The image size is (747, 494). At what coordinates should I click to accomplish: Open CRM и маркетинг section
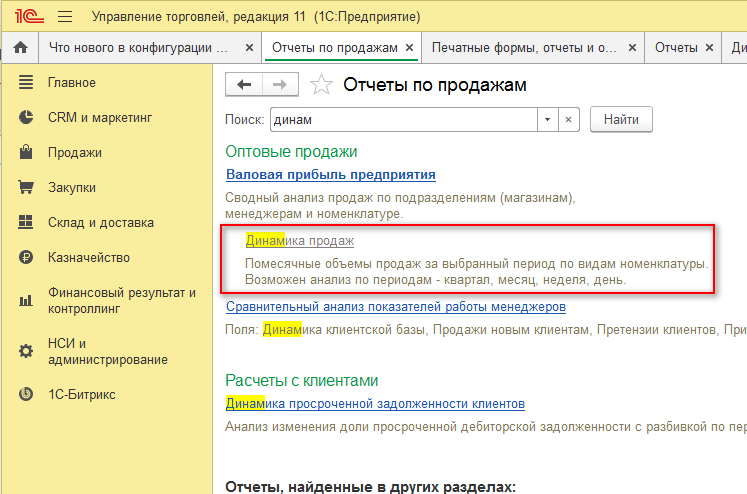pyautogui.click(x=100, y=118)
